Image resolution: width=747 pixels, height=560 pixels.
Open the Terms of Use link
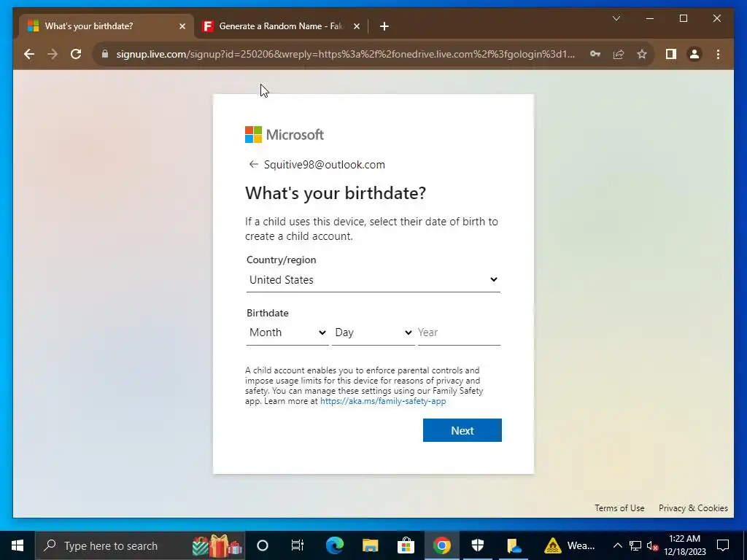619,508
